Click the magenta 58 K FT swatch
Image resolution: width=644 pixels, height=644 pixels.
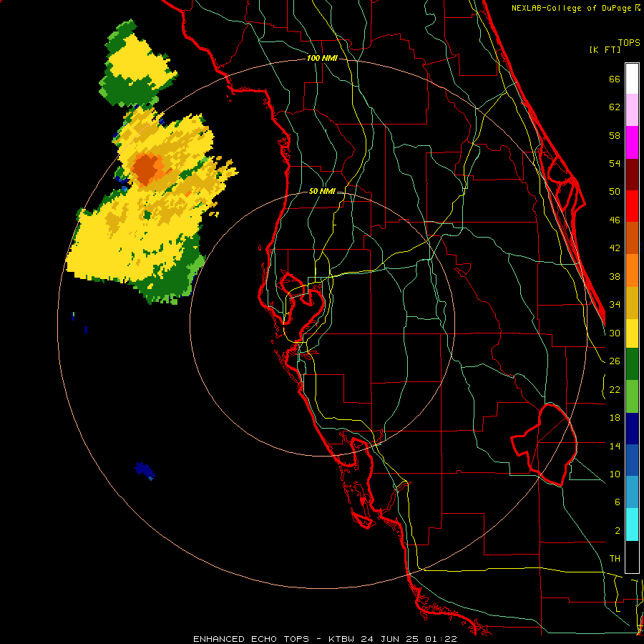click(632, 142)
